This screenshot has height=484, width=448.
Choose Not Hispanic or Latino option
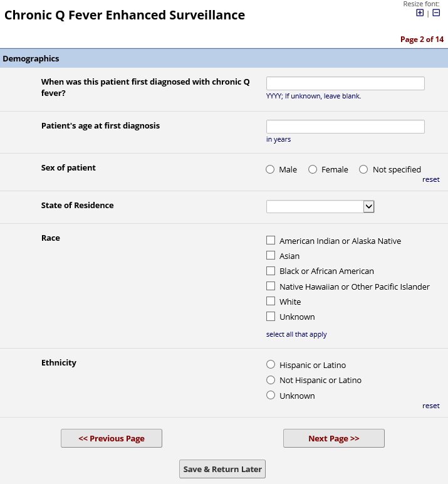click(x=271, y=380)
